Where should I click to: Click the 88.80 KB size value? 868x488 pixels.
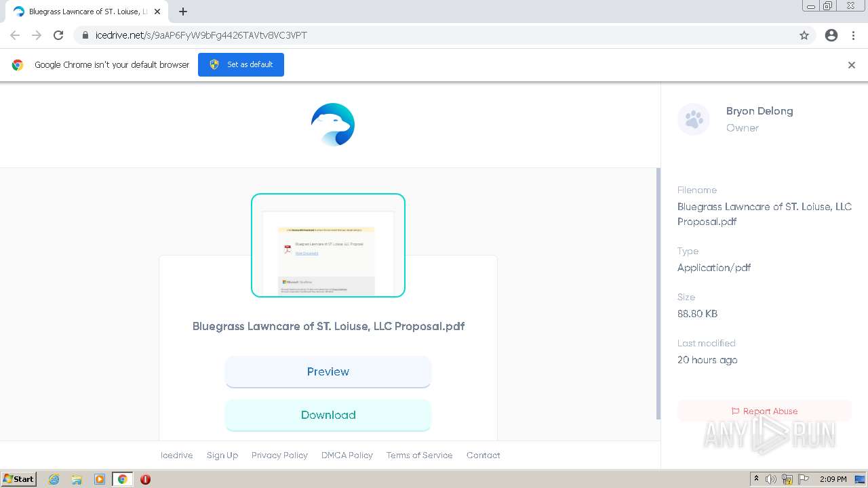[x=697, y=314]
